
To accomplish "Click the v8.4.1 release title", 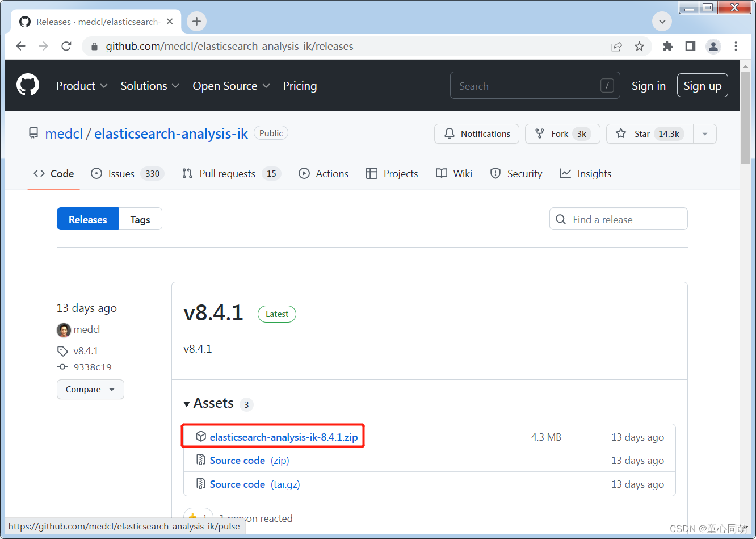I will [213, 313].
